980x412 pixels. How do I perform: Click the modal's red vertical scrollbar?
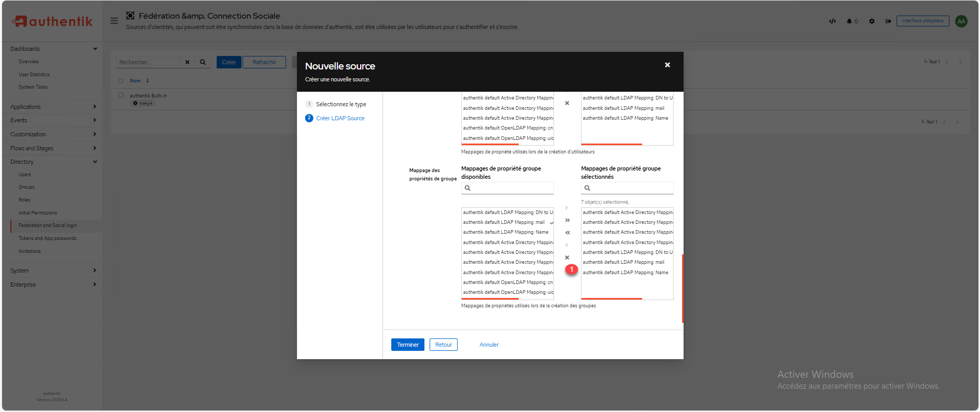pos(682,288)
